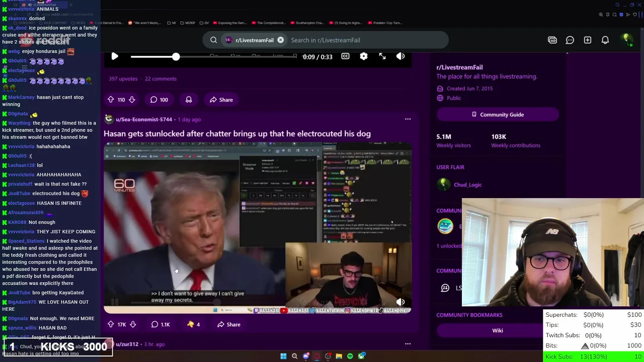644x362 pixels.
Task: Give an award to the first post
Action: click(x=189, y=100)
